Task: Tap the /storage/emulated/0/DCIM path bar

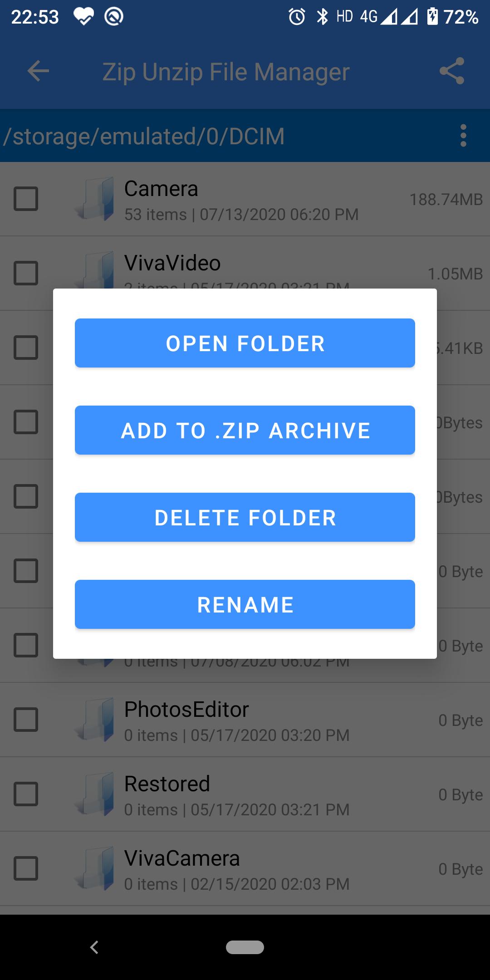Action: click(x=144, y=136)
